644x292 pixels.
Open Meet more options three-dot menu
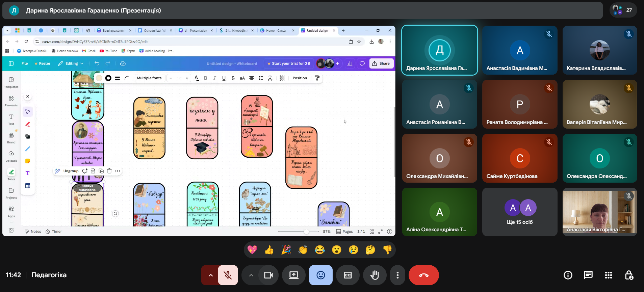(x=397, y=275)
